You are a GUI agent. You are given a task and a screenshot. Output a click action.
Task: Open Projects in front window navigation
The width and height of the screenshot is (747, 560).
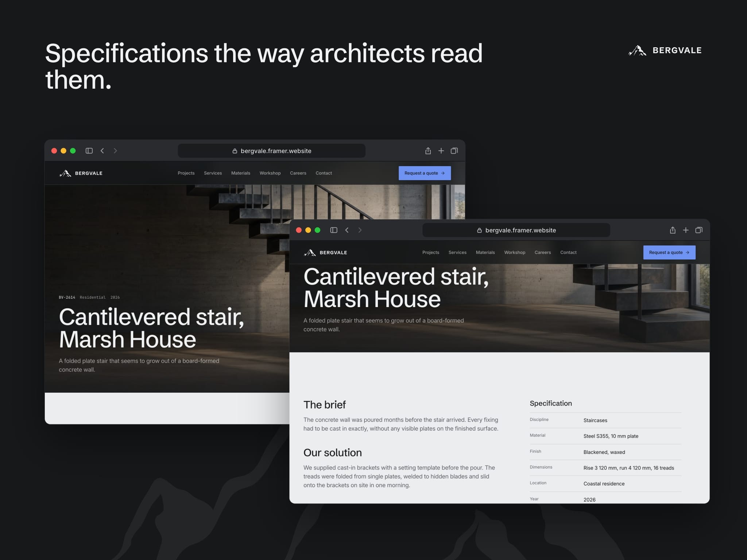[431, 252]
